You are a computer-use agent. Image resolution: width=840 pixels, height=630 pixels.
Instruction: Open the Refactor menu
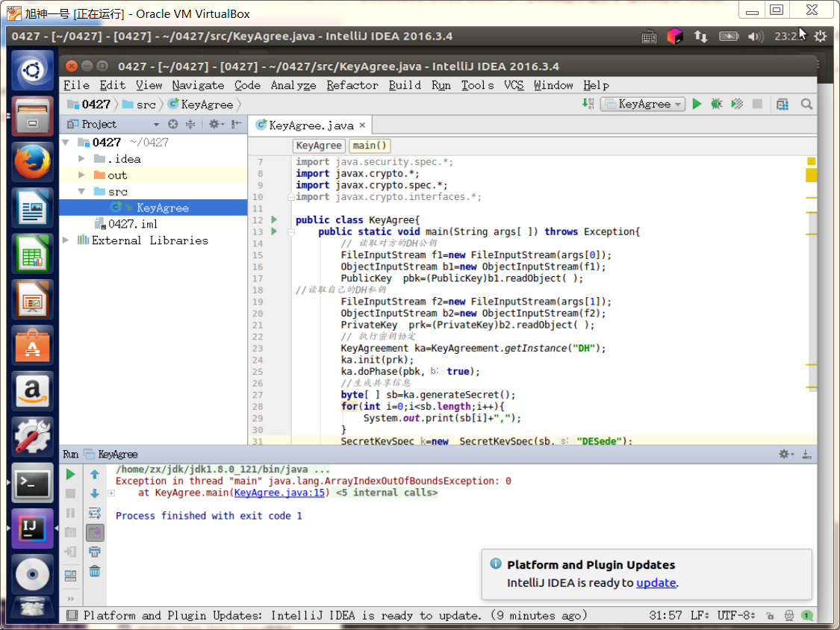tap(352, 85)
